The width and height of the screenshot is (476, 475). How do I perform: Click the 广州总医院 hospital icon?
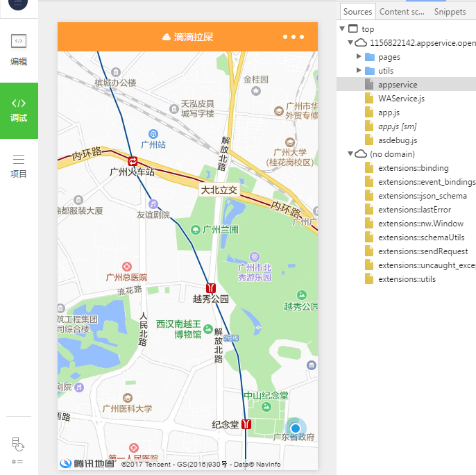click(127, 267)
